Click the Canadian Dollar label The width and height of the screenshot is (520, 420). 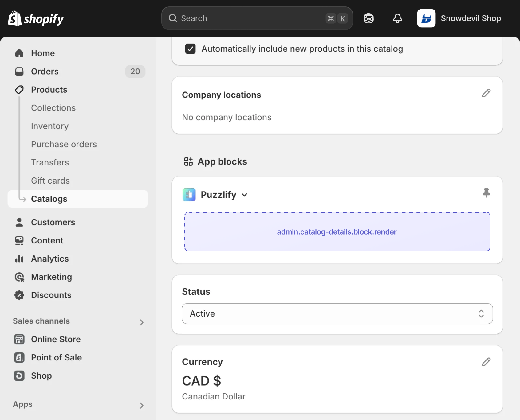(214, 397)
